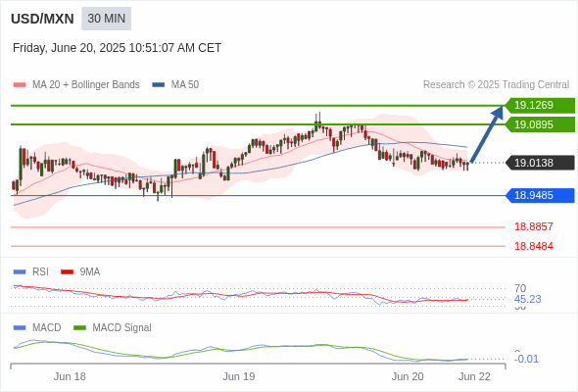Click the RSI 45.23 value readout
Viewport: 578px width, 392px height.
[x=528, y=299]
